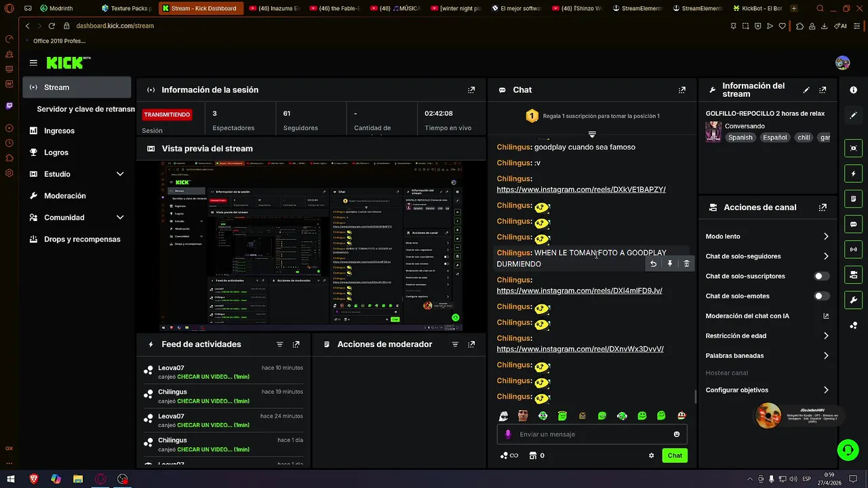Open filter options for Feed de actividades
868x488 pixels.
coord(279,344)
